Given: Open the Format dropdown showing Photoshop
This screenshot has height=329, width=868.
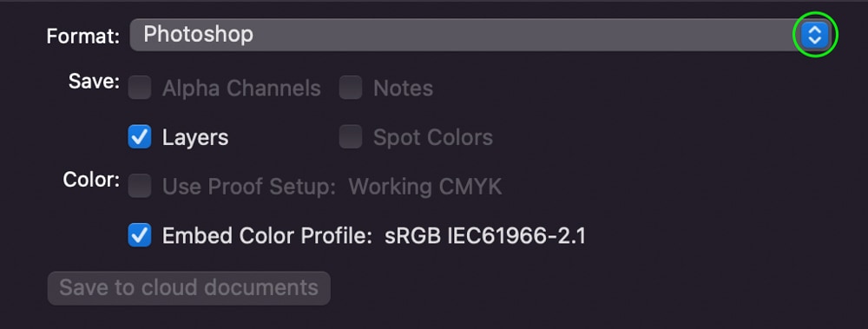Looking at the screenshot, I should click(x=480, y=35).
